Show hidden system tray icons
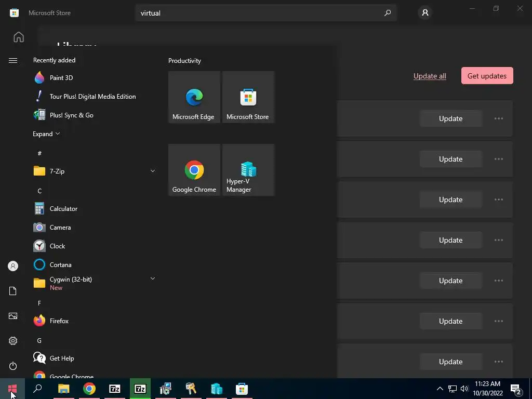This screenshot has height=399, width=532. [440, 389]
